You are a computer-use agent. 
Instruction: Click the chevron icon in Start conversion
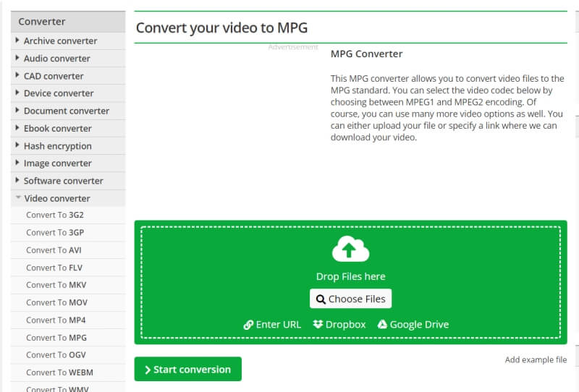(148, 370)
